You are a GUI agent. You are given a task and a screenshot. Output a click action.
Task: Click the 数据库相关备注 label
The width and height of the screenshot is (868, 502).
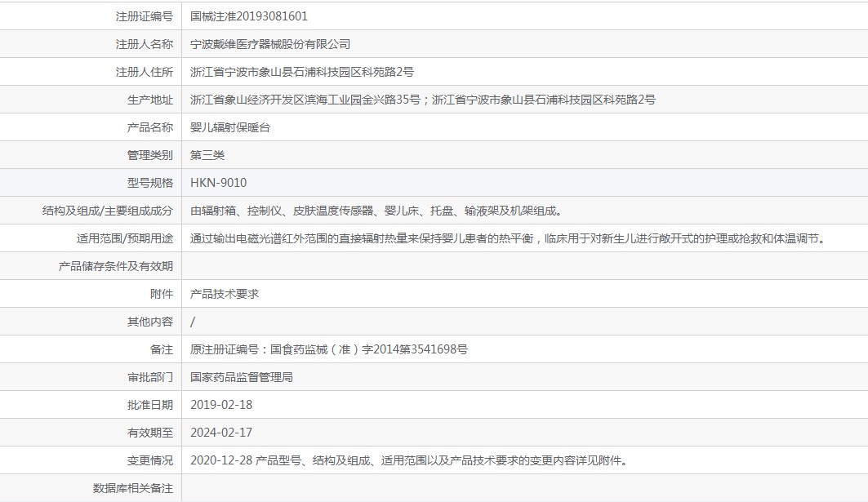(x=133, y=488)
